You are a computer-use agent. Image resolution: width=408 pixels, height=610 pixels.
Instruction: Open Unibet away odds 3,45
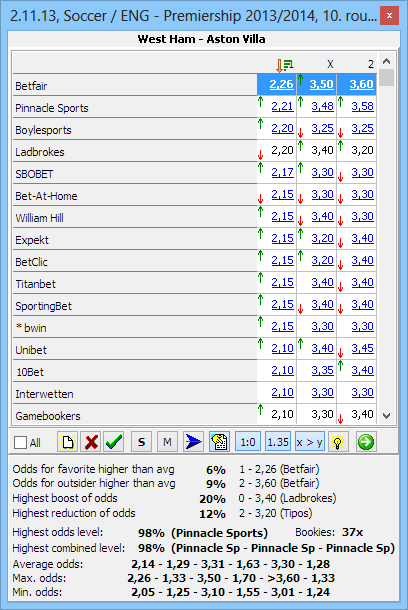(x=362, y=348)
